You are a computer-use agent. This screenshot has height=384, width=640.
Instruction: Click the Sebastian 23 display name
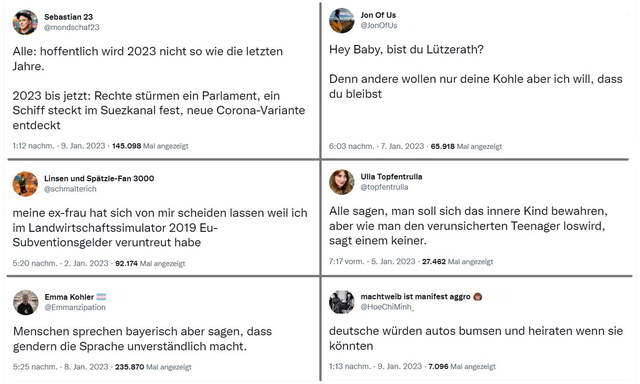click(69, 17)
